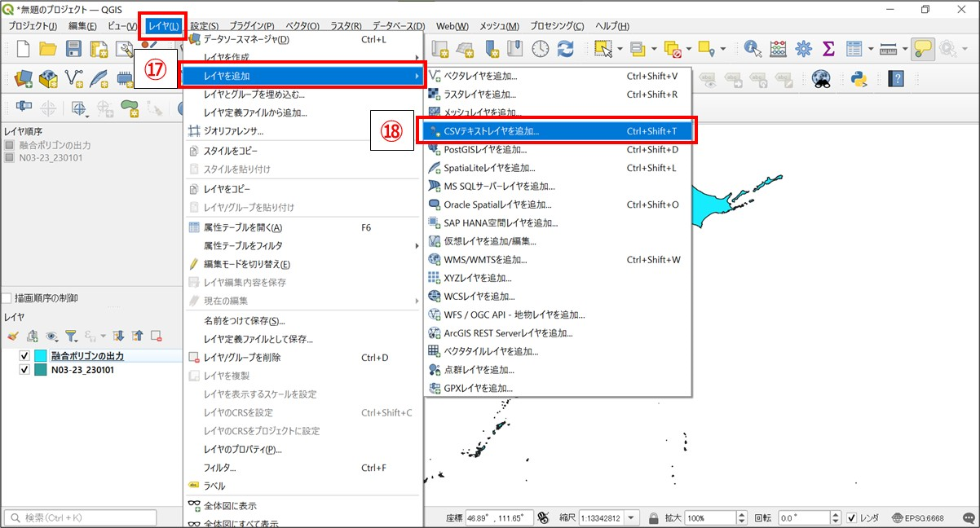Uncheck the 融合ポリゴンの出力 layer visibility
Viewport: 980px width, 528px height.
coord(24,356)
